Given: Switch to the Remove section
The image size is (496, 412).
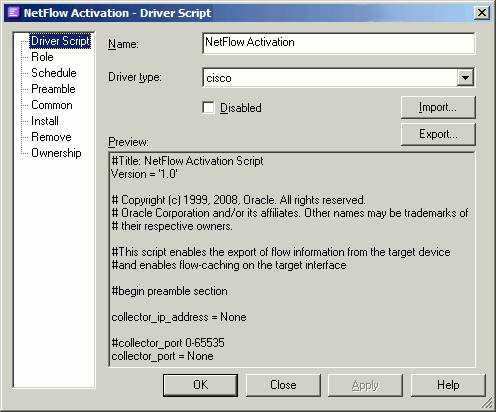Looking at the screenshot, I should pos(51,137).
